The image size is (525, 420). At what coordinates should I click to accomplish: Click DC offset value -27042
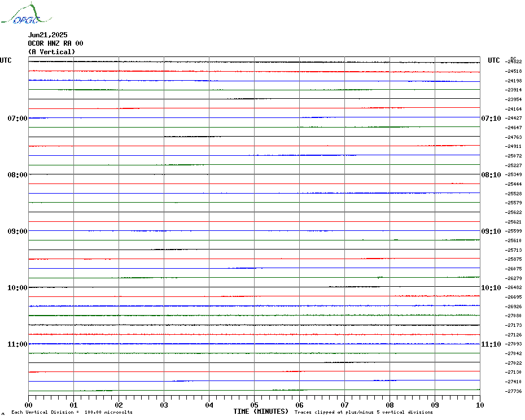point(514,354)
